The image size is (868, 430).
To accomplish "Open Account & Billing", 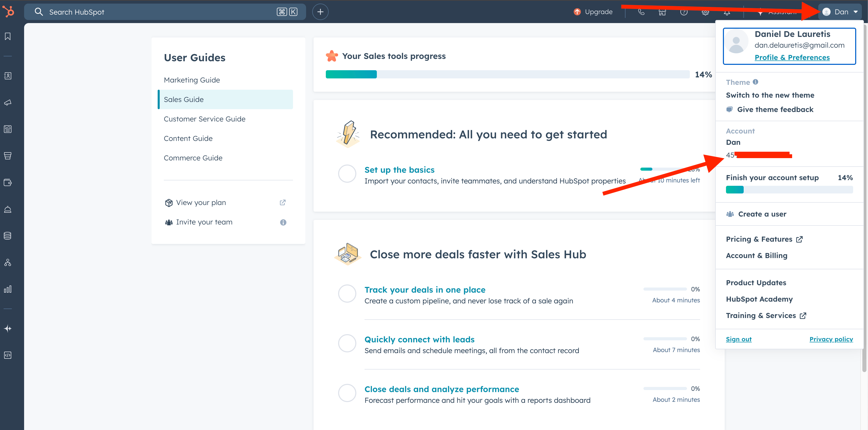I will click(x=756, y=255).
